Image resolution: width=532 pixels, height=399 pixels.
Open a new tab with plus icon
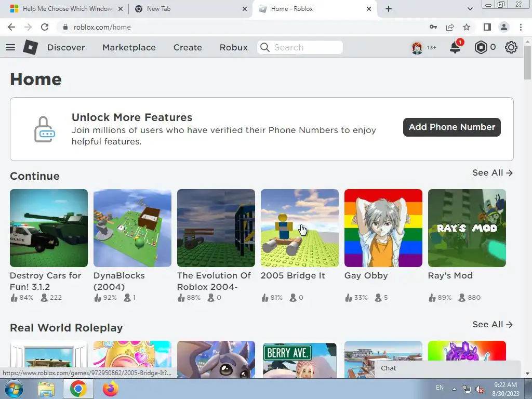(x=389, y=9)
